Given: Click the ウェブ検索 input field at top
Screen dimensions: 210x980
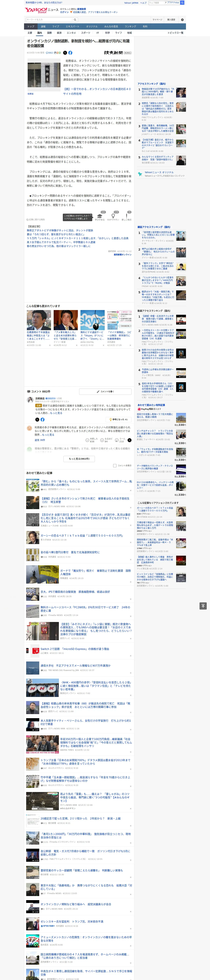Looking at the screenshot, I should 156,3.
